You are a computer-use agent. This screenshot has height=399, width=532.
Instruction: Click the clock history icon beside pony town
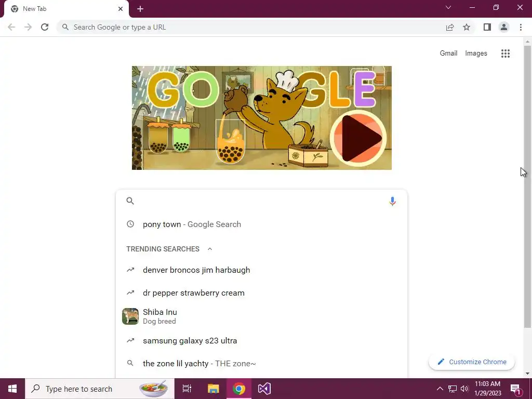tap(130, 224)
